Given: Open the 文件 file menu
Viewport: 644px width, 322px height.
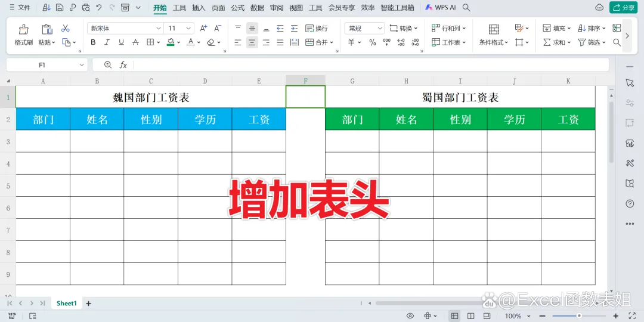Looking at the screenshot, I should pyautogui.click(x=20, y=7).
